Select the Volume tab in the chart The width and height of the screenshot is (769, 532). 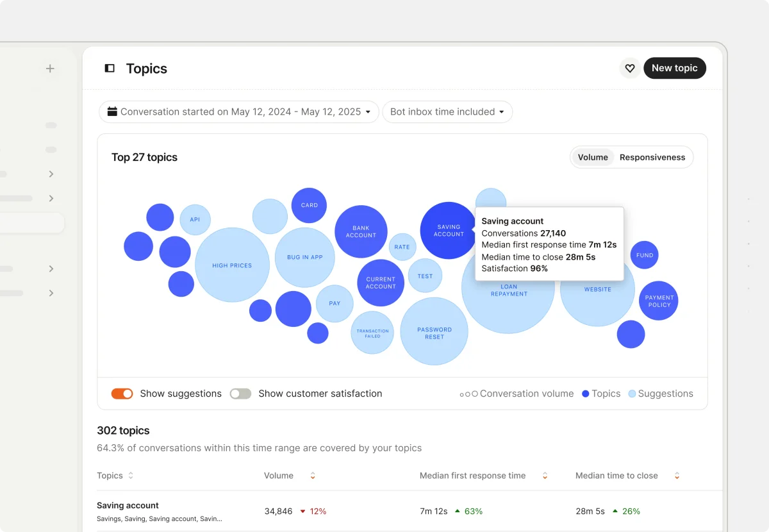(x=593, y=157)
